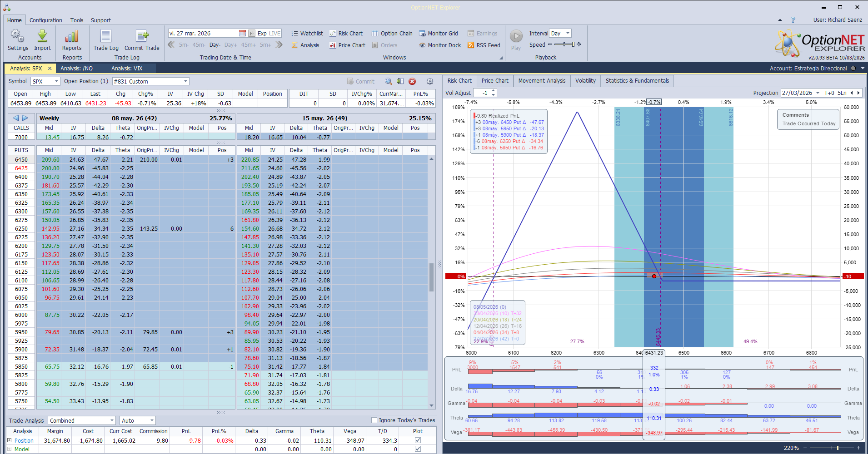Select the Volatility chart tab
The image size is (868, 454).
tap(585, 80)
